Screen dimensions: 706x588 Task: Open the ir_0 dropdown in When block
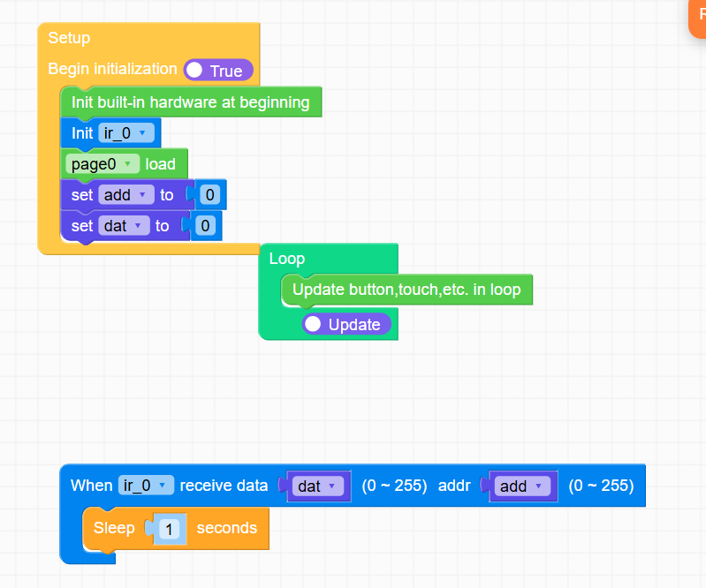pyautogui.click(x=146, y=485)
